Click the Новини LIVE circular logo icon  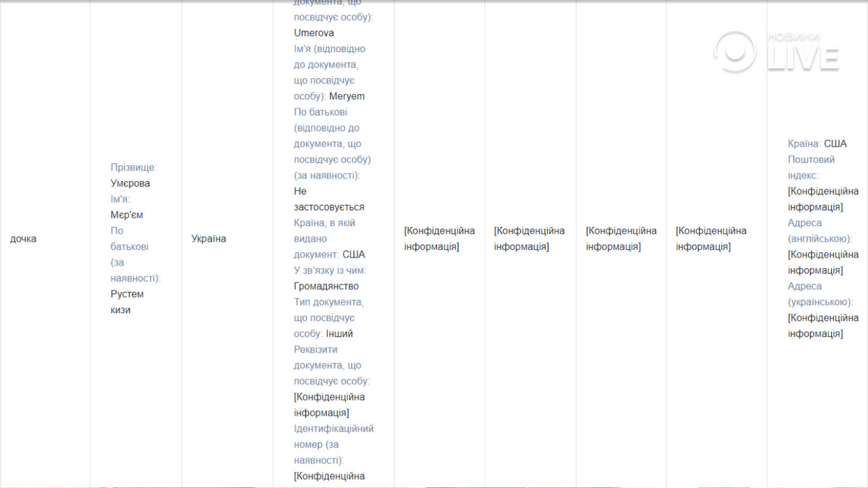coord(735,52)
